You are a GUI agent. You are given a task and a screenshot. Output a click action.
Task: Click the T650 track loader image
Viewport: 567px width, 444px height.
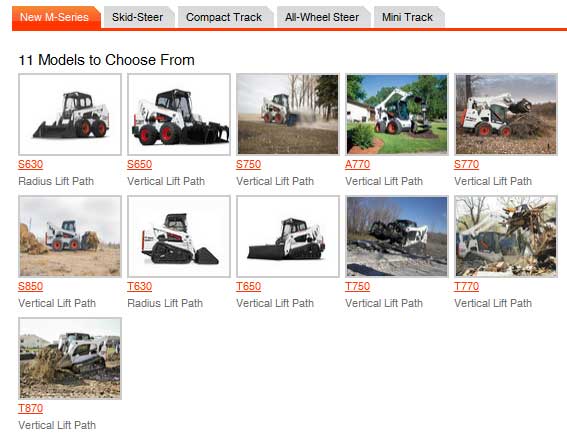pyautogui.click(x=288, y=236)
